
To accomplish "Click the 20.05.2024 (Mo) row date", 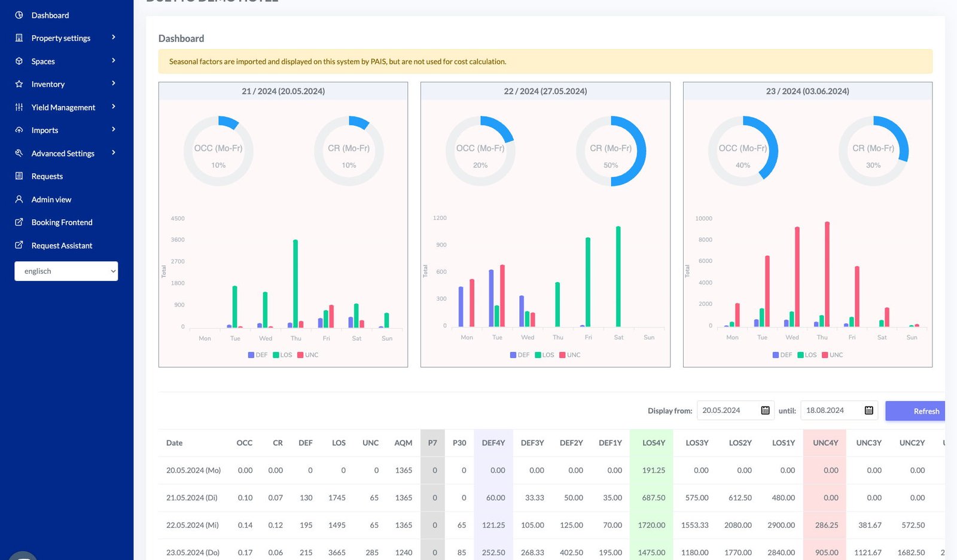I will (194, 470).
